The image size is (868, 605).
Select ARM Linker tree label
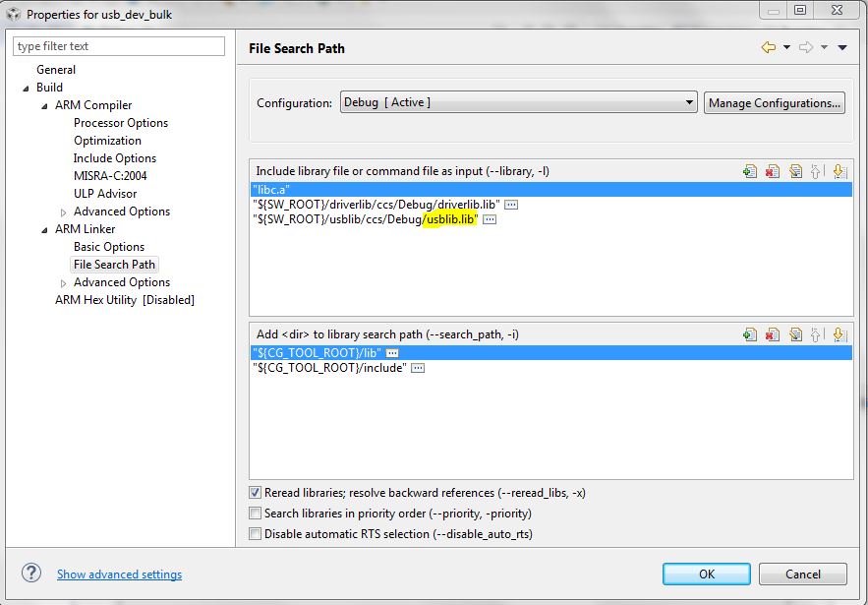[x=85, y=229]
